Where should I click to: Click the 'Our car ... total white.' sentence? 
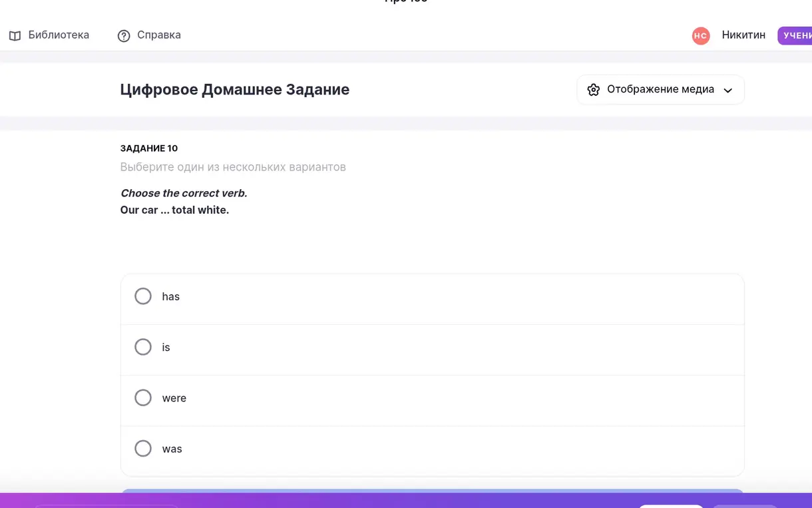coord(174,210)
